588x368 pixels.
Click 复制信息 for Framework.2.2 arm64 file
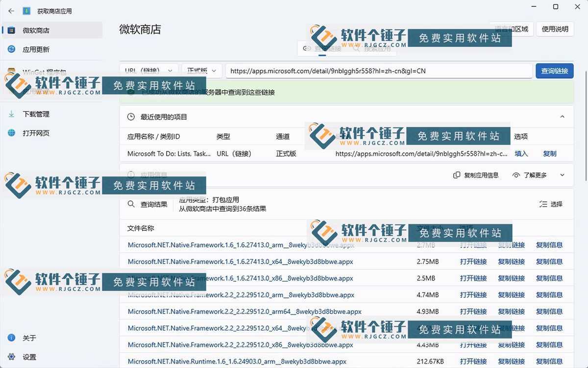tap(549, 312)
